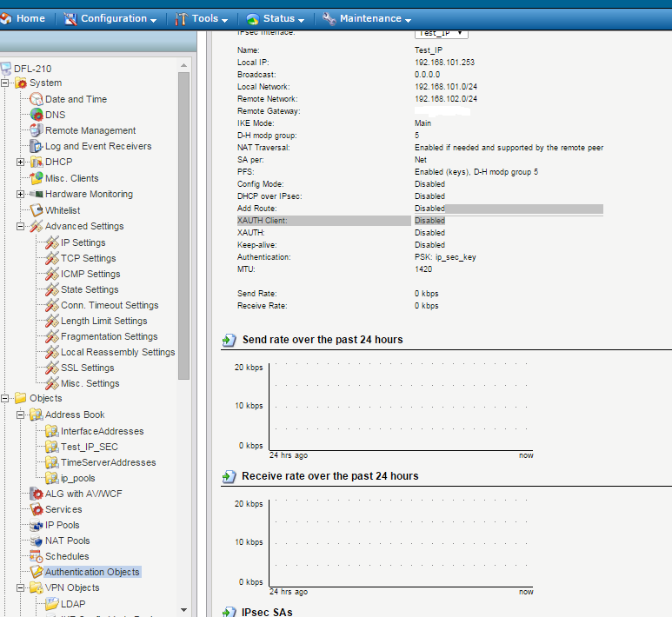Expand the DHCP tree node
The width and height of the screenshot is (672, 617).
click(21, 163)
